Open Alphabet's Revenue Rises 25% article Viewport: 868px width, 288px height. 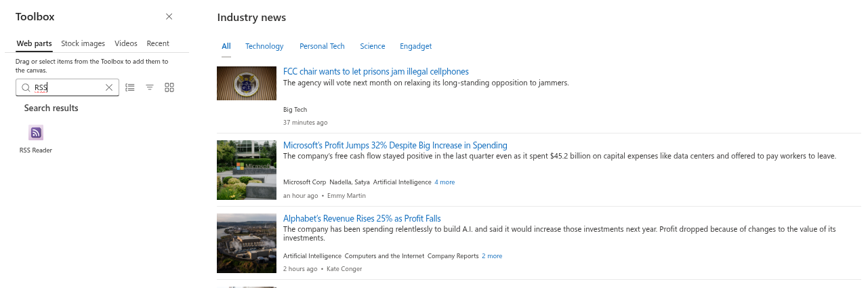(362, 219)
